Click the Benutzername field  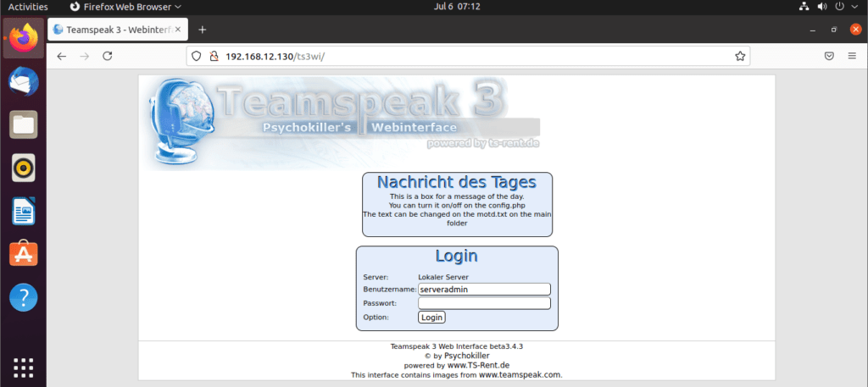click(x=484, y=289)
